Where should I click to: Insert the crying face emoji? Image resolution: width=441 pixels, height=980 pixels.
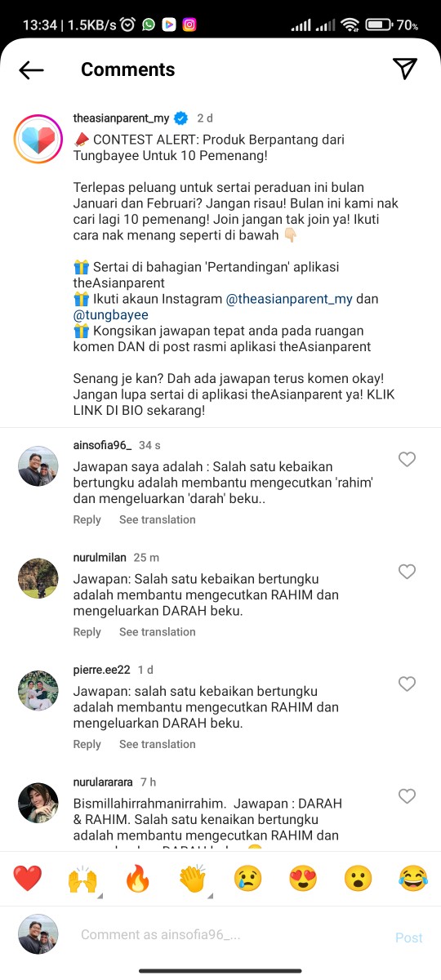pos(247,879)
